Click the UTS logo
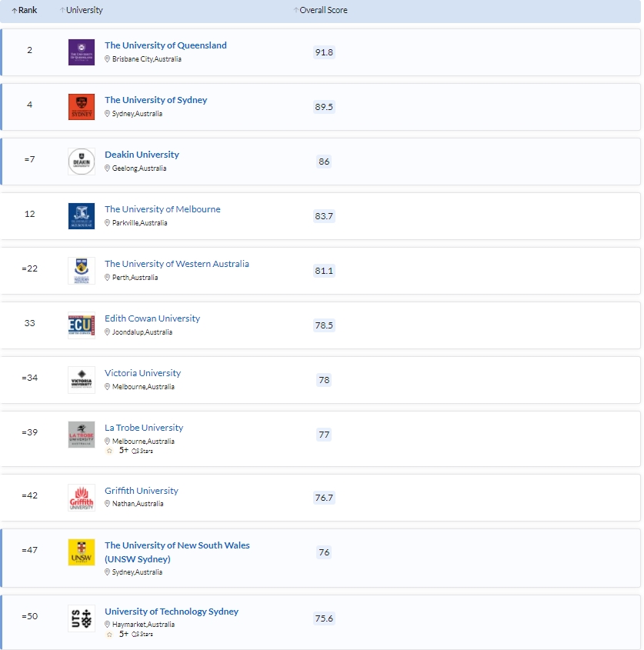Image resolution: width=644 pixels, height=650 pixels. 82,618
